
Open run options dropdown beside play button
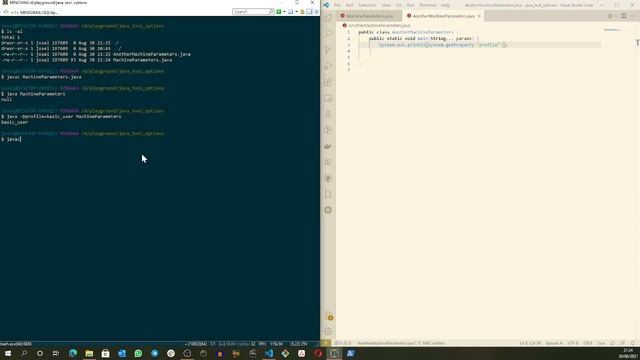[x=616, y=16]
